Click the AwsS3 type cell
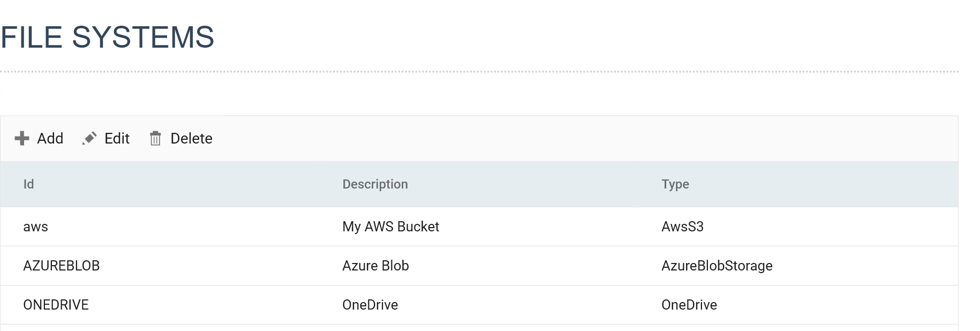The height and width of the screenshot is (331, 980). pyautogui.click(x=798, y=227)
